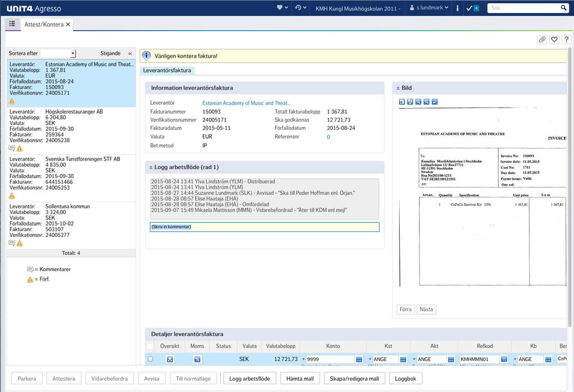Open the Refkod lookup button

(x=504, y=360)
